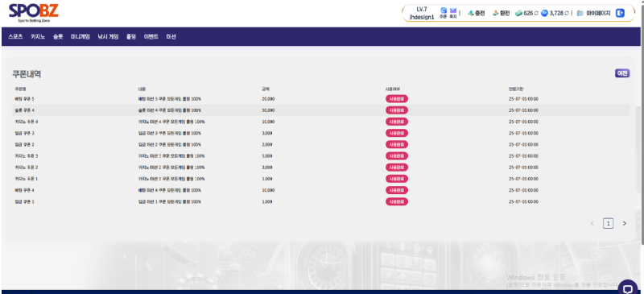Open the live chat bubble icon
This screenshot has width=644, height=294.
click(627, 287)
